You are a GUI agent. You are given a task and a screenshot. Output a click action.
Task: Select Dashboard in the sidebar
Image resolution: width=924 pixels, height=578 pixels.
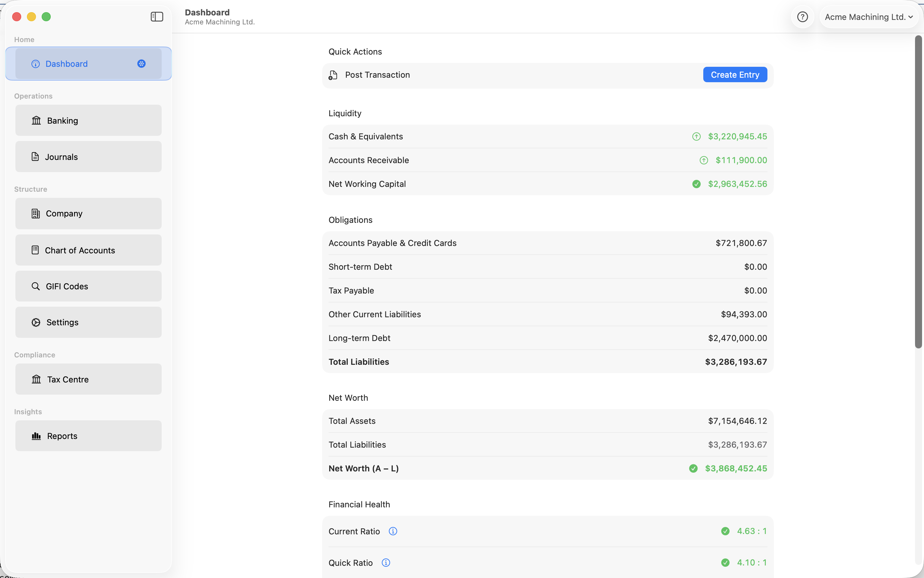coord(89,64)
